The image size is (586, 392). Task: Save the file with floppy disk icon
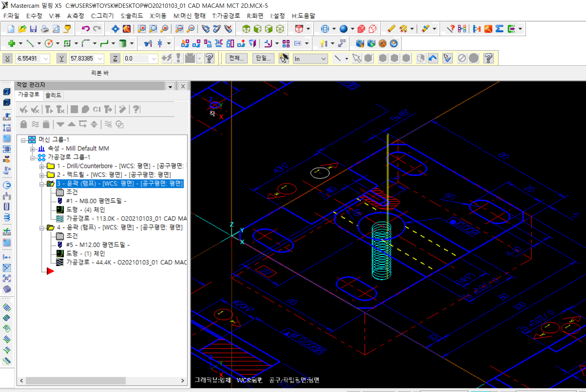[34, 29]
